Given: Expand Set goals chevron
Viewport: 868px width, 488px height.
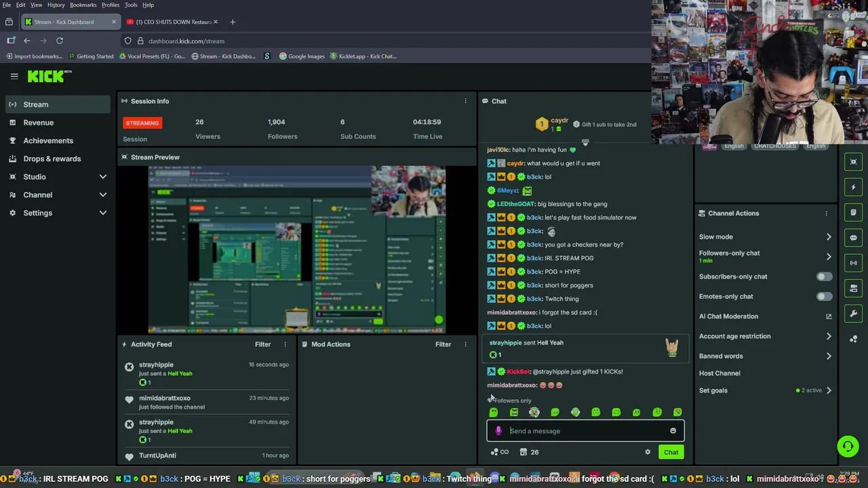Looking at the screenshot, I should [829, 390].
